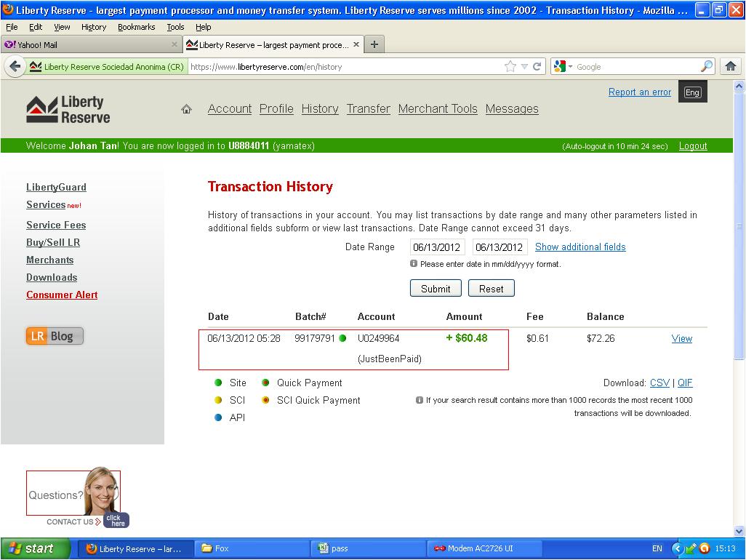The image size is (746, 560).
Task: Switch to the pass spreadsheet taskbar item
Action: click(369, 548)
